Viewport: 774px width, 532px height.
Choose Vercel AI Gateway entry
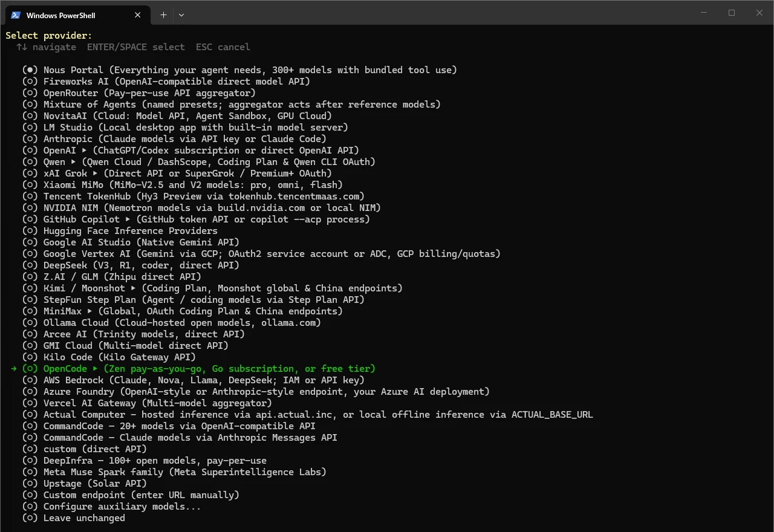pos(147,403)
